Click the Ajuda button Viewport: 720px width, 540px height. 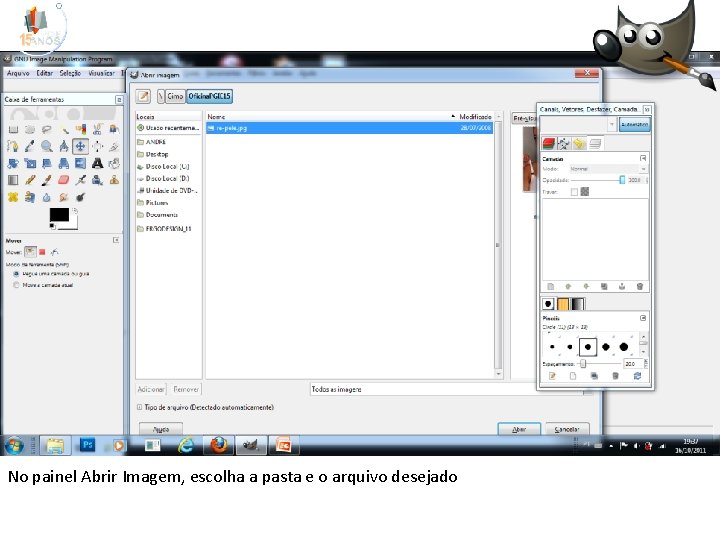tap(161, 429)
